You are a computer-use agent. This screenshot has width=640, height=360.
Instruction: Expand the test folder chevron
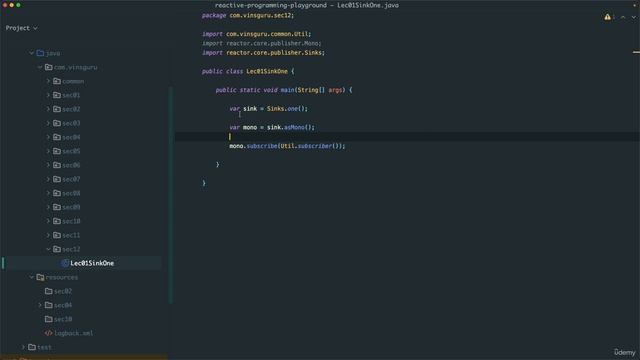click(x=23, y=347)
